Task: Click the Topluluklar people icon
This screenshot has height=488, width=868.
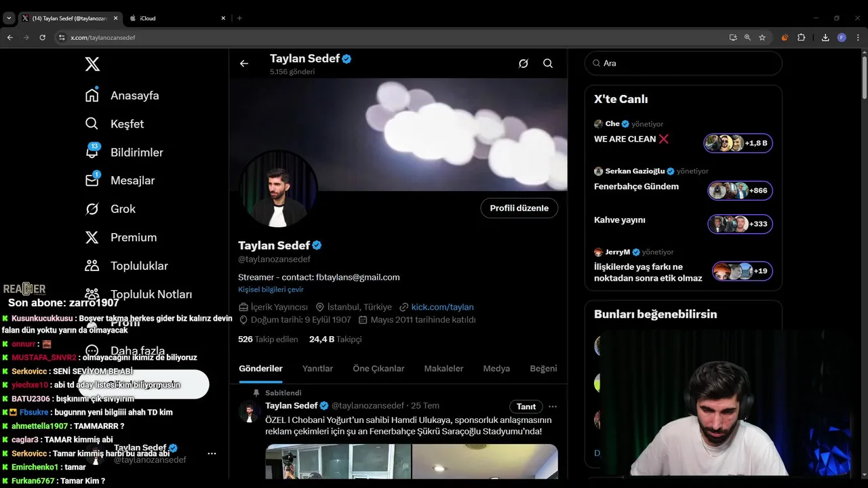Action: [x=92, y=266]
